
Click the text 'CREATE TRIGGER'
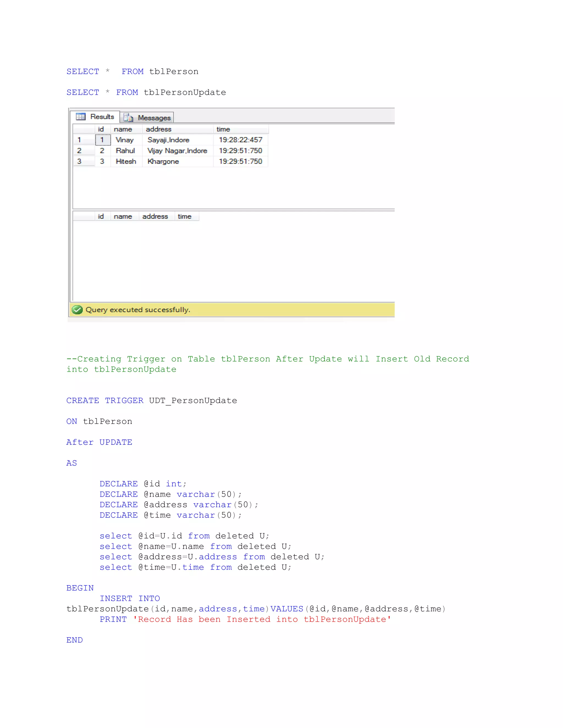coord(105,400)
